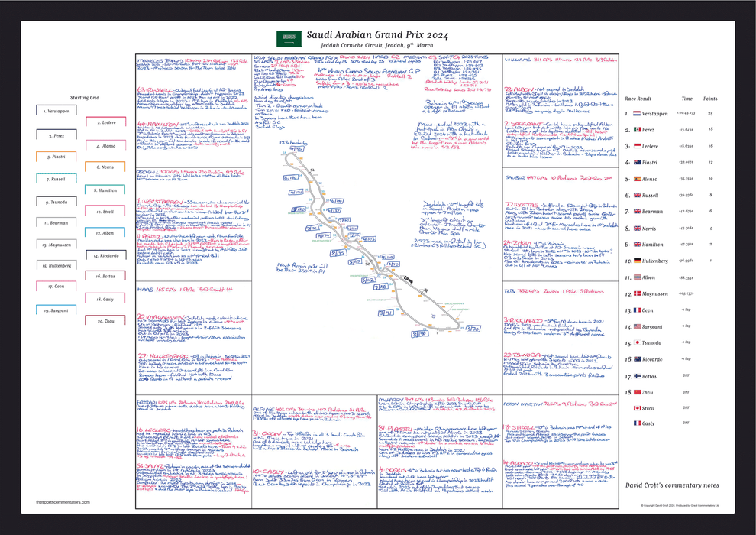756x535 pixels.
Task: Select the Japanese flag beside Tsunoda's result
Action: tap(636, 343)
